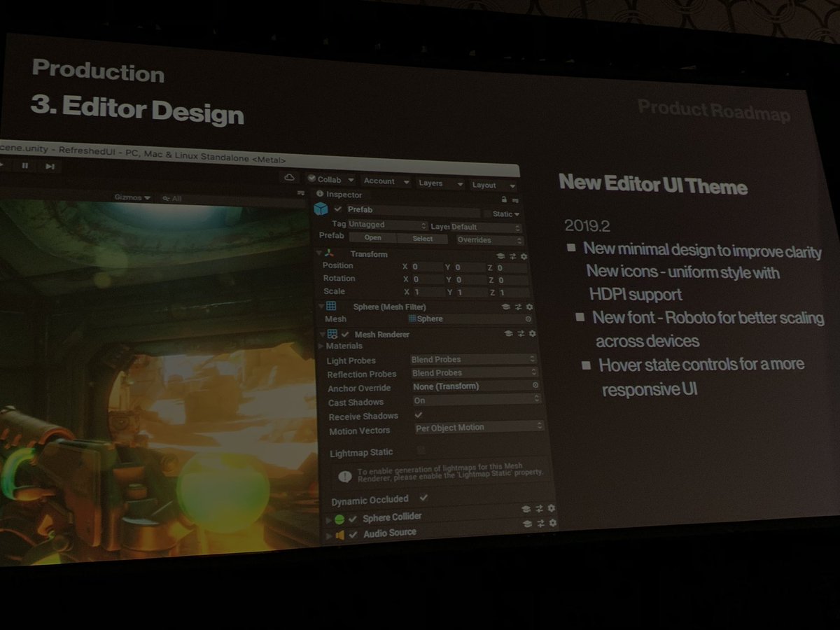This screenshot has width=840, height=630.
Task: Toggle the Mesh Renderer enabled checkbox
Action: coord(345,335)
